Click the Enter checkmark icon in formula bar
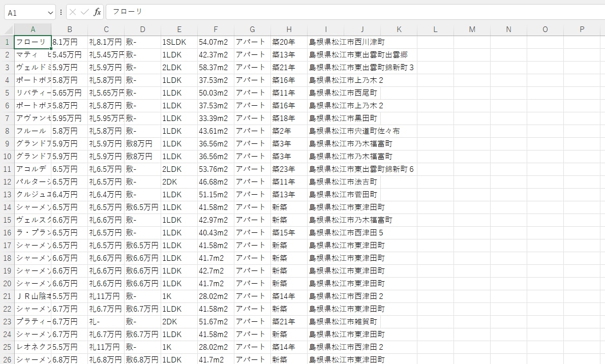This screenshot has height=364, width=605. (85, 12)
